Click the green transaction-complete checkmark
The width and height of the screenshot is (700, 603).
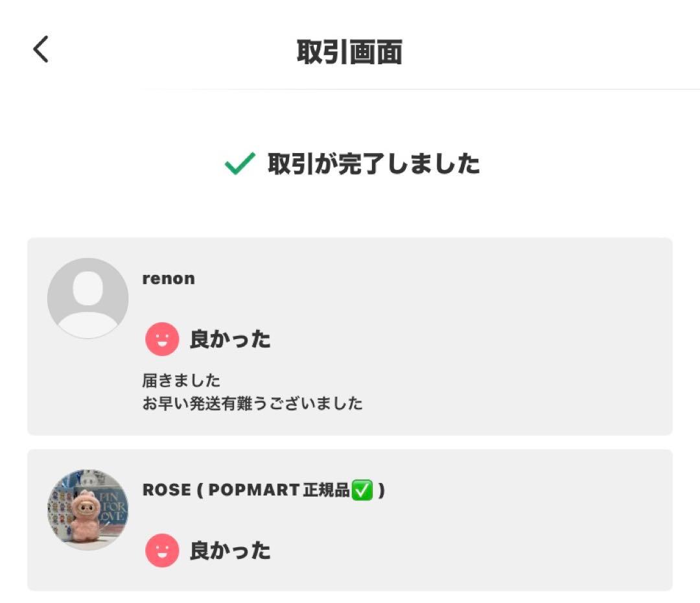[x=239, y=165]
